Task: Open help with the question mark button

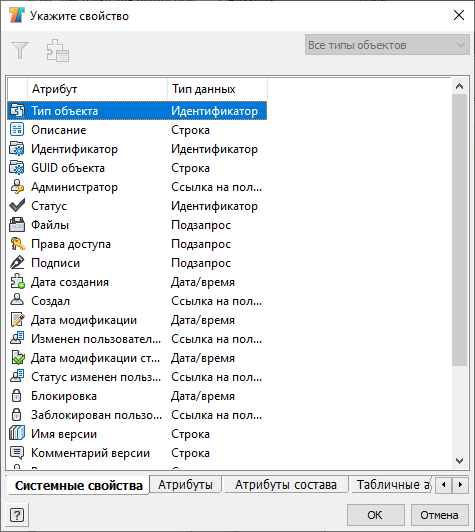Action: (17, 515)
